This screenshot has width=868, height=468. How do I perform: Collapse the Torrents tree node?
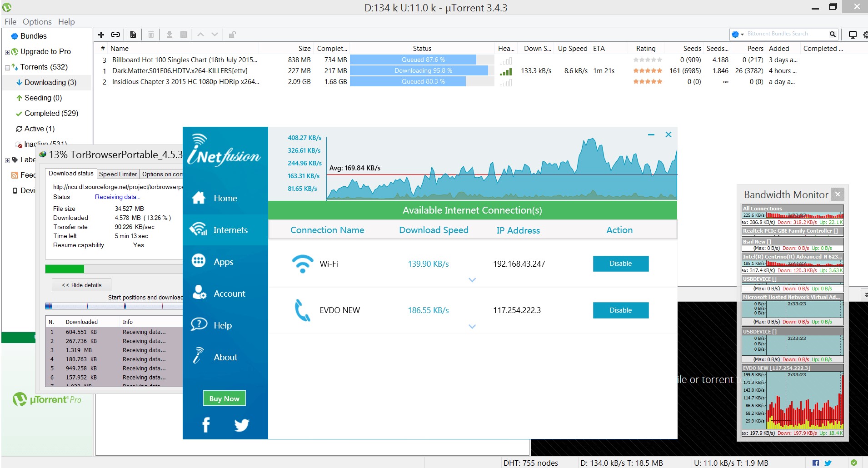[7, 67]
